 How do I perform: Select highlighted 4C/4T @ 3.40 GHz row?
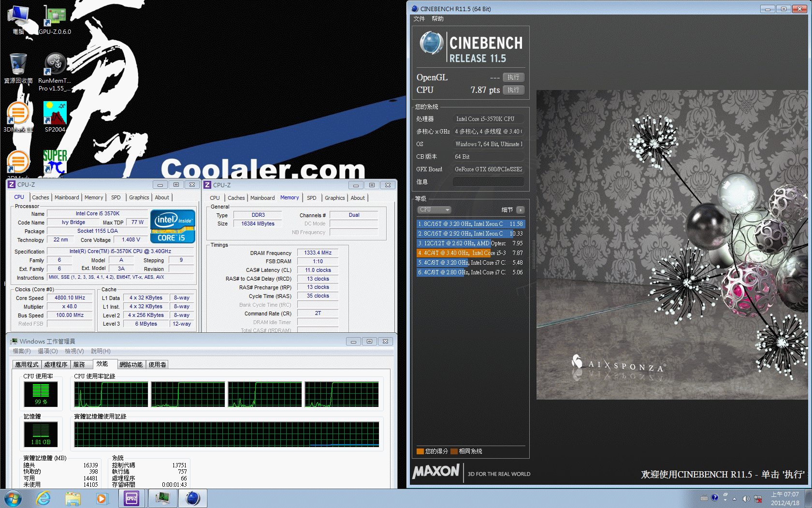471,253
